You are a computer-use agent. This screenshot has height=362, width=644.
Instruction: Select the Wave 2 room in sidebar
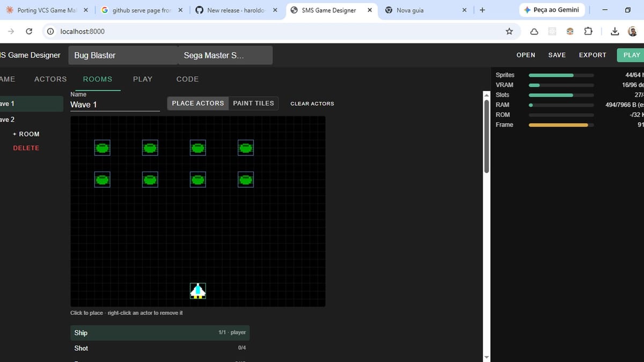[32, 120]
